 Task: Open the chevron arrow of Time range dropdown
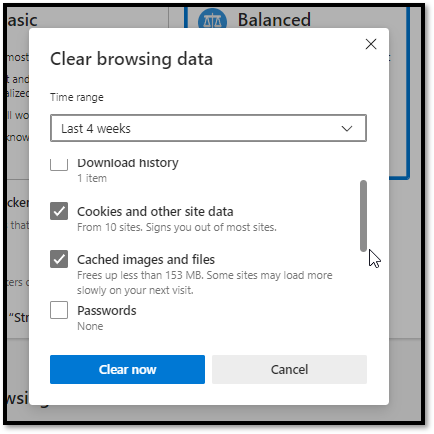pyautogui.click(x=347, y=128)
